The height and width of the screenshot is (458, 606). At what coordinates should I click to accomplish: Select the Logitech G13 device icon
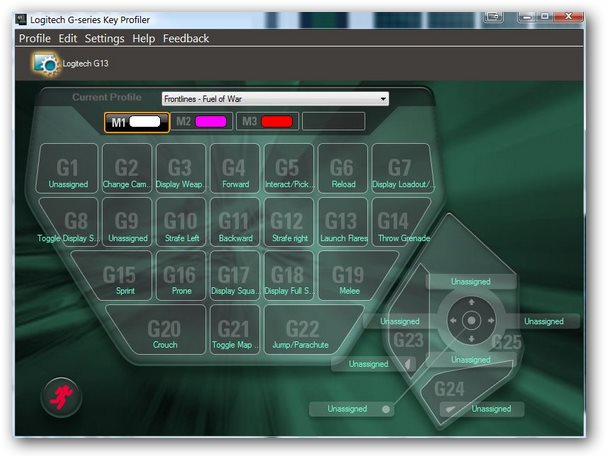pos(46,64)
